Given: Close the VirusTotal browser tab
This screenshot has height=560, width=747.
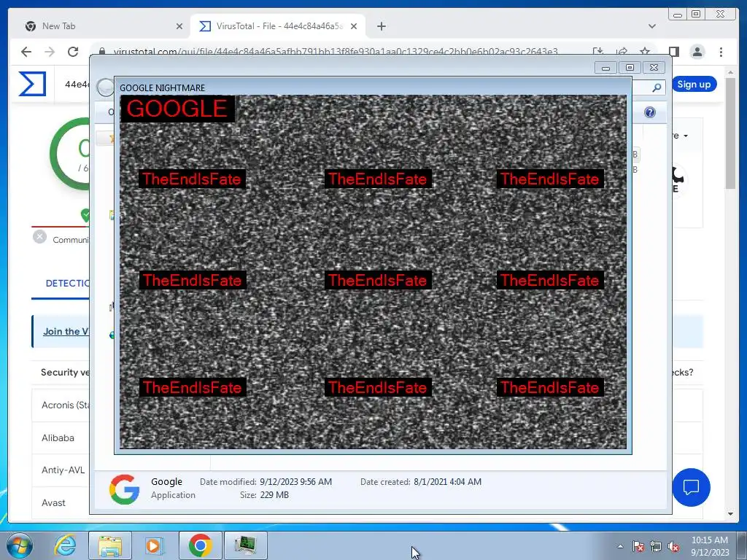Looking at the screenshot, I should pos(354,27).
